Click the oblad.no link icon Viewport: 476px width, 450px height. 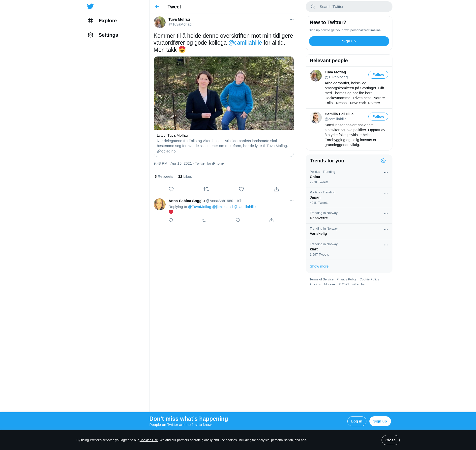click(159, 151)
